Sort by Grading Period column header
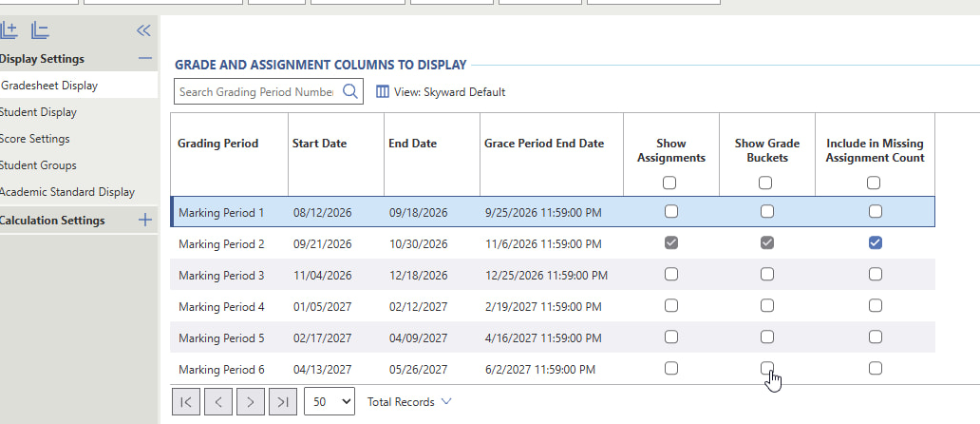This screenshot has width=980, height=424. [x=217, y=144]
